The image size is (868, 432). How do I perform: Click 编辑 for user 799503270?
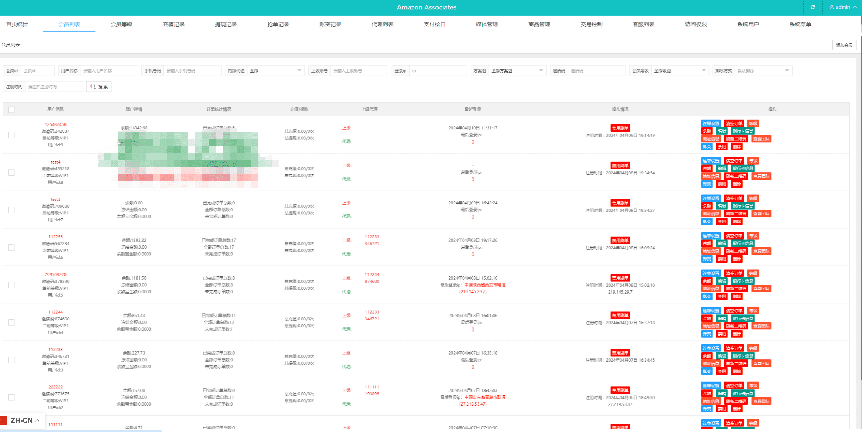pyautogui.click(x=721, y=281)
